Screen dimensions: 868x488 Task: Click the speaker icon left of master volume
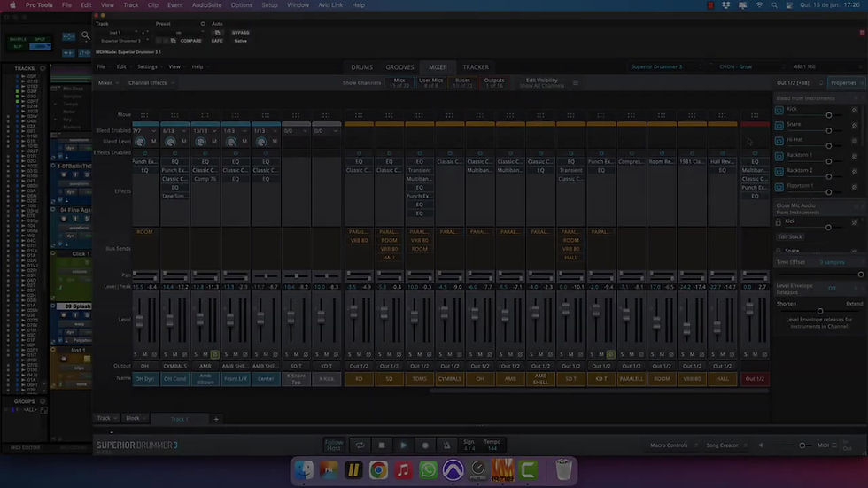click(761, 445)
